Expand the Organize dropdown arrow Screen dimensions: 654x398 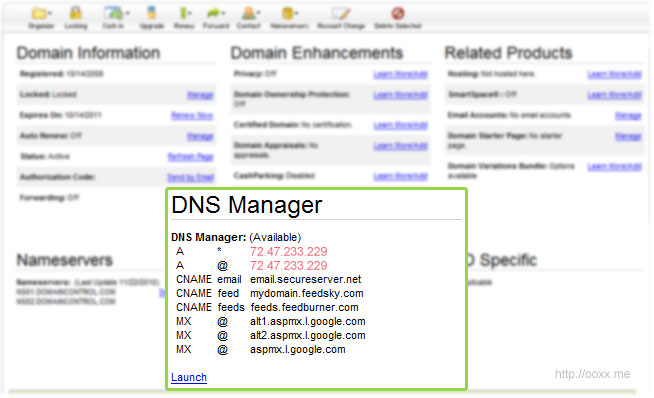tap(50, 14)
